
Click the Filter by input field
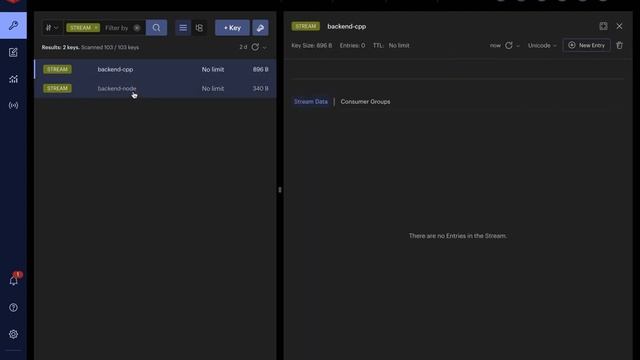coord(117,28)
